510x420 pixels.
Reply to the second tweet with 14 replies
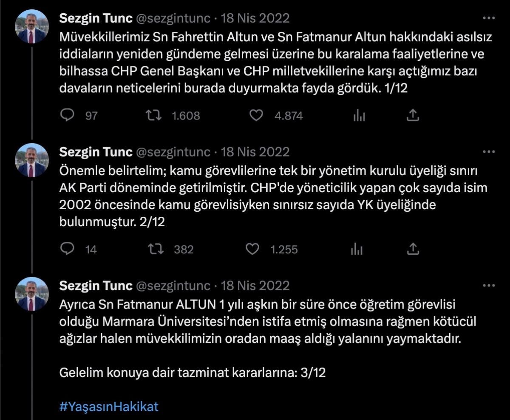(67, 249)
